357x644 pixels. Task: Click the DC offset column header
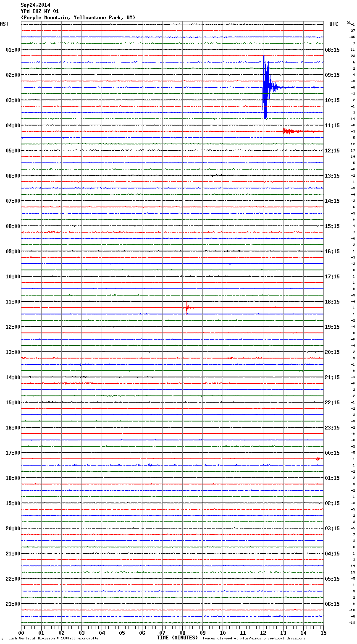(349, 23)
